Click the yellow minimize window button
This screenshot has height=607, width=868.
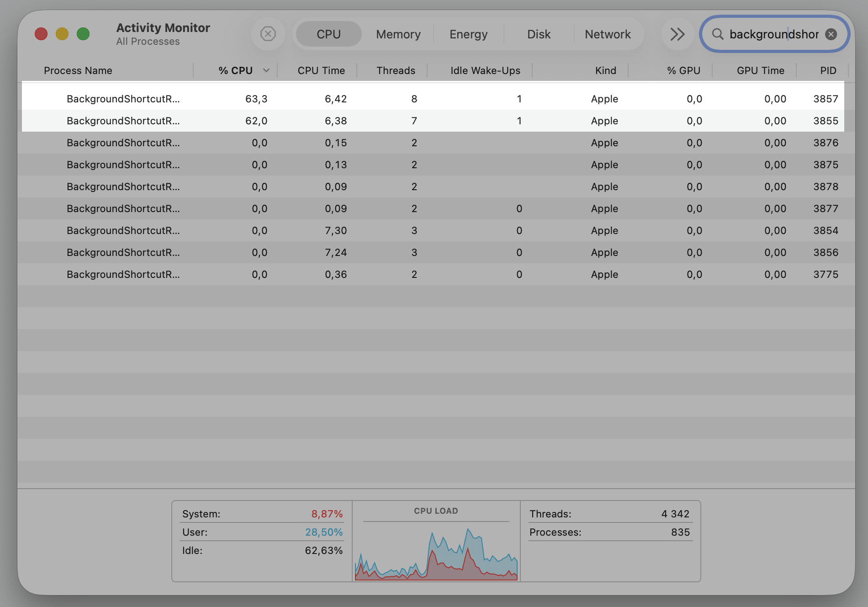pyautogui.click(x=62, y=34)
